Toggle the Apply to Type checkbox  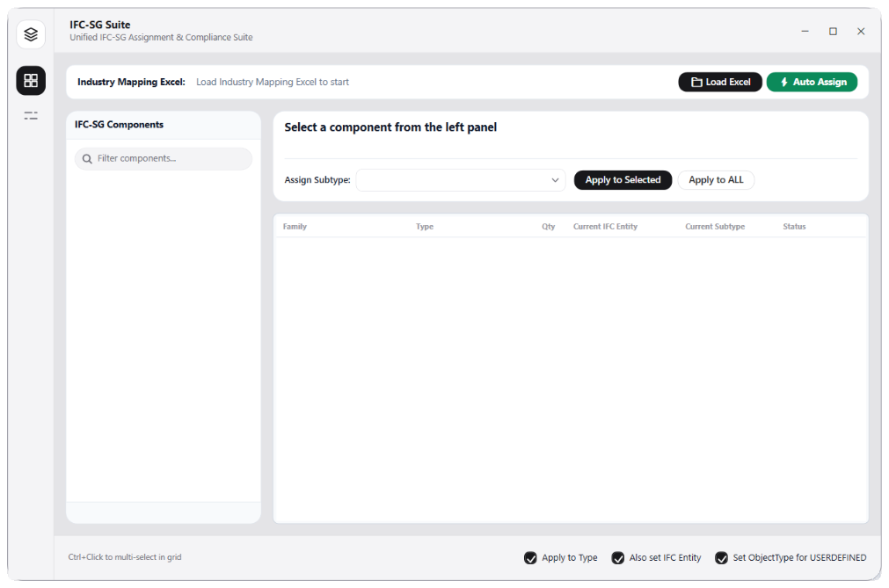pos(530,558)
